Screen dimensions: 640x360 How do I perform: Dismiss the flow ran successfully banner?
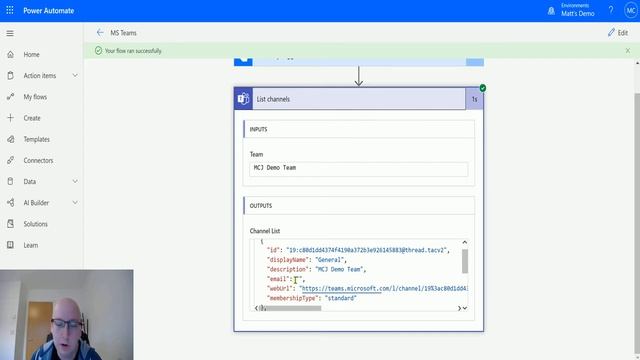(628, 51)
